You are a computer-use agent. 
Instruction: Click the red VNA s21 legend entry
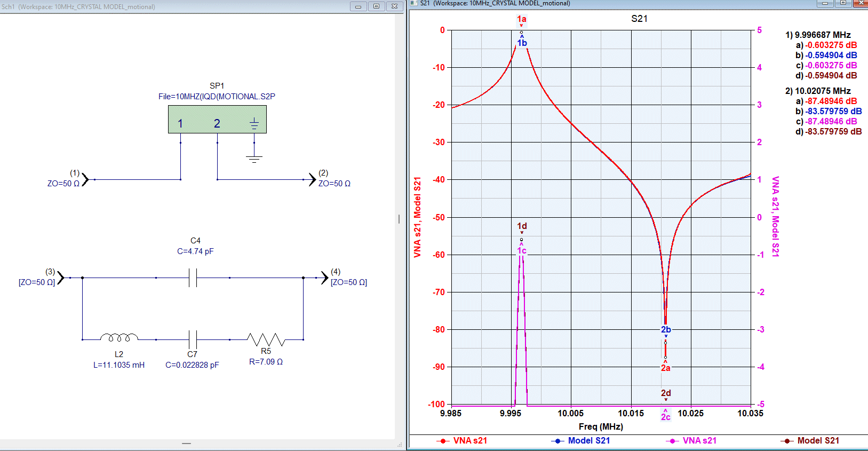[x=462, y=441]
